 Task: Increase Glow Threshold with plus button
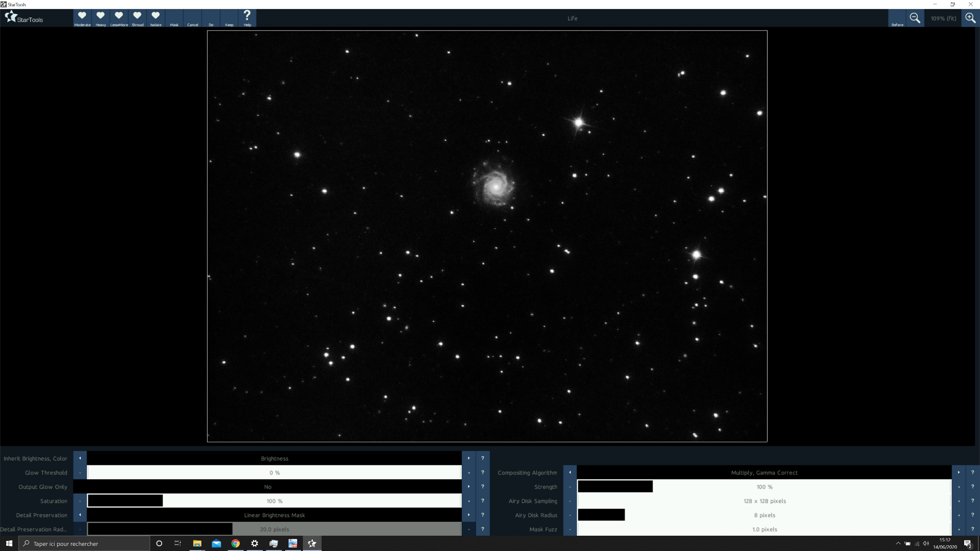[468, 473]
